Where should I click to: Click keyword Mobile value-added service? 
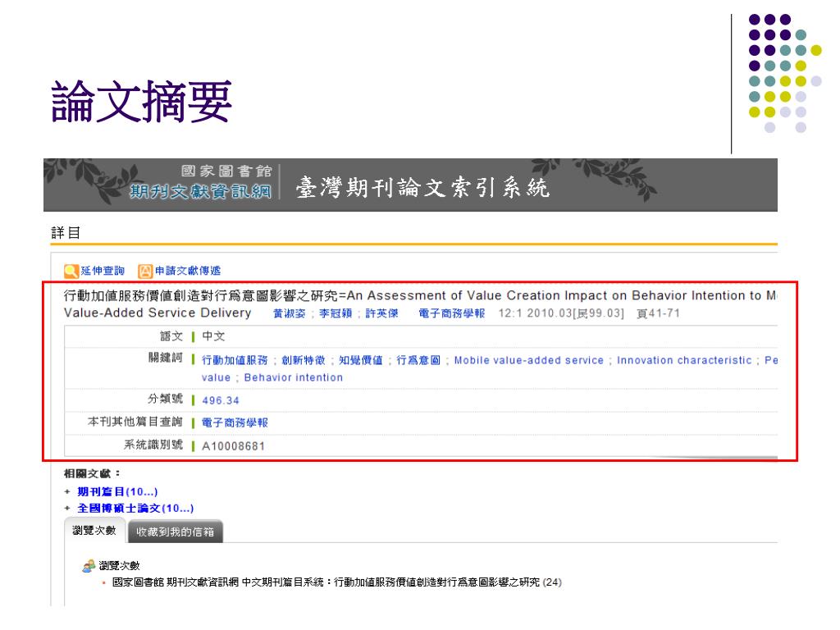[529, 361]
